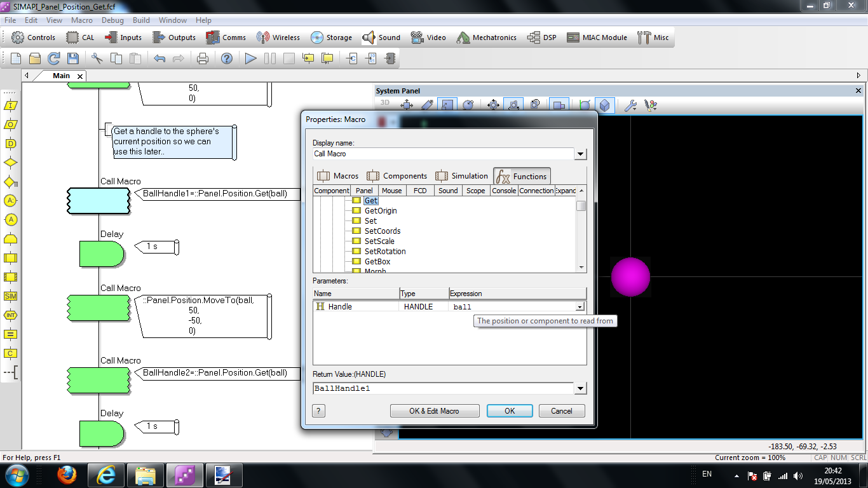Viewport: 868px width, 488px height.
Task: Start simulation with the Play icon
Action: pos(251,58)
